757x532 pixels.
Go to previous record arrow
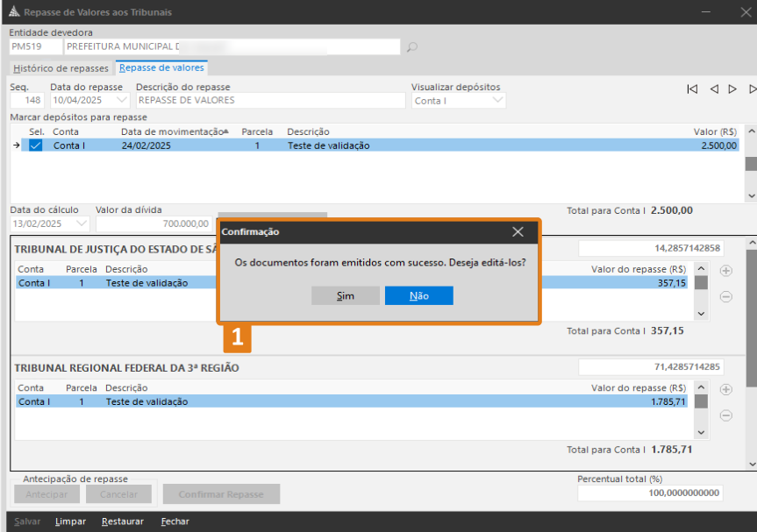[714, 89]
